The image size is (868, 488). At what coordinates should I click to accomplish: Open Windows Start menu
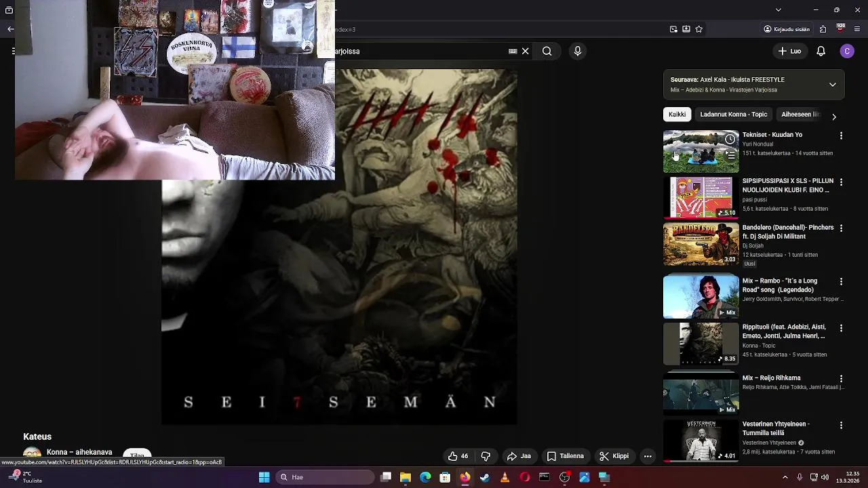click(x=264, y=477)
